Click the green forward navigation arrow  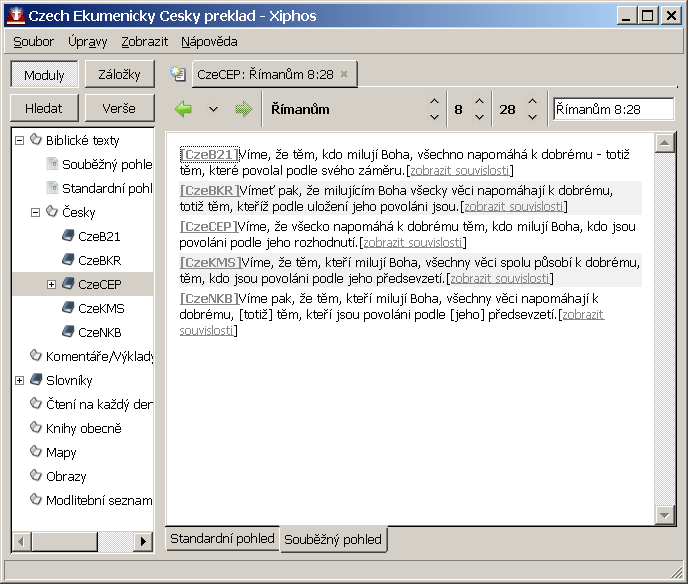click(242, 109)
